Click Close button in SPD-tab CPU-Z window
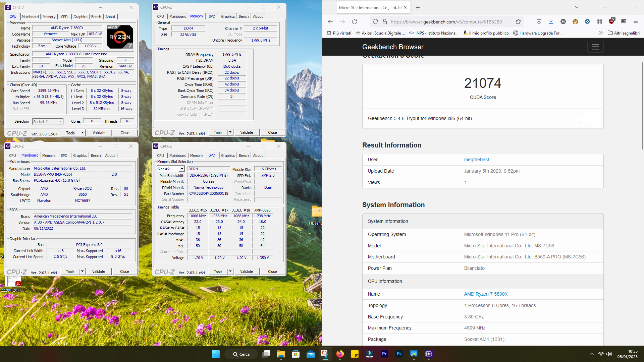The image size is (644, 362). coord(272,271)
